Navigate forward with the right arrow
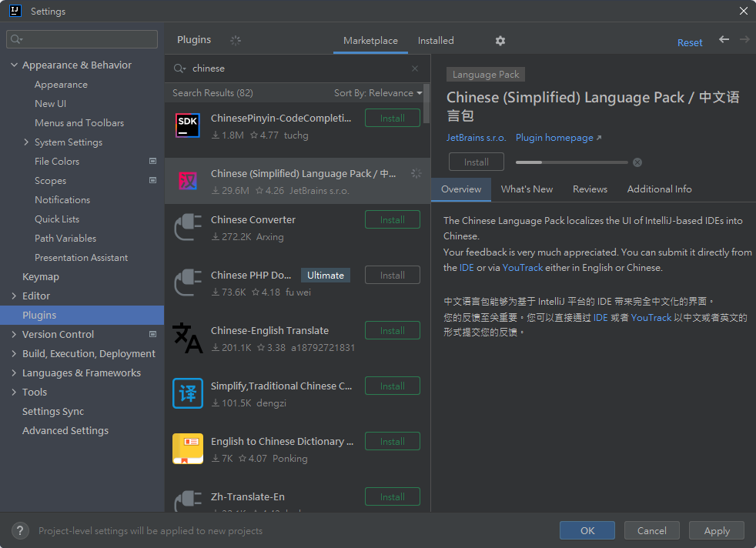The image size is (756, 548). point(744,39)
